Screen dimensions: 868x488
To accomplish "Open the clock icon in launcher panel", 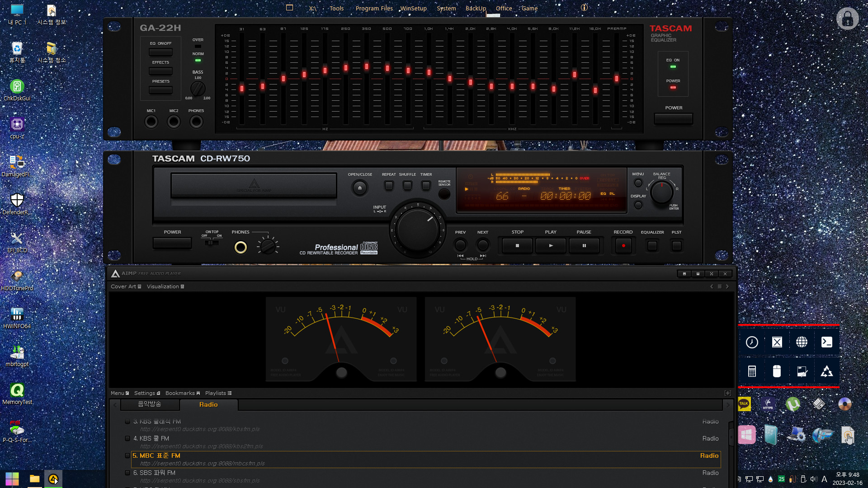I will pyautogui.click(x=752, y=342).
